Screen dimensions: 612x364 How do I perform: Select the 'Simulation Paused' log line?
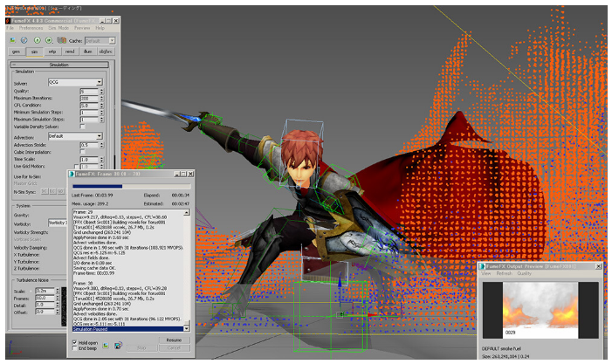(x=128, y=329)
